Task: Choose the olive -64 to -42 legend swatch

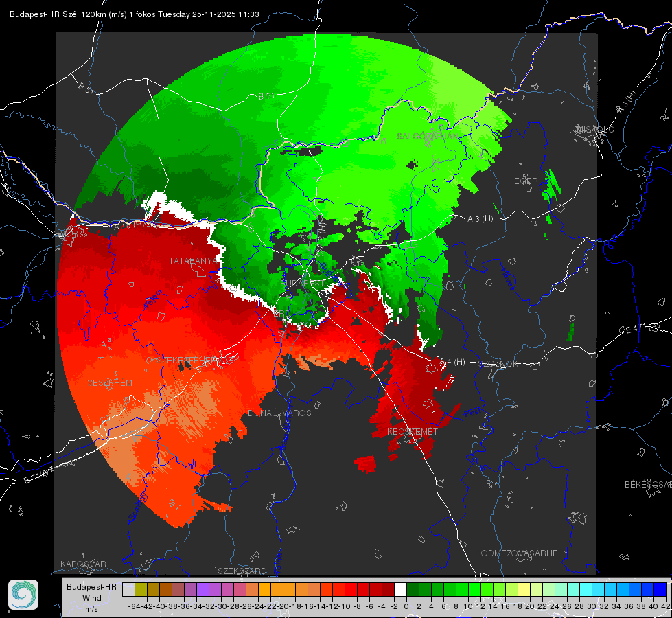Action: [141, 589]
